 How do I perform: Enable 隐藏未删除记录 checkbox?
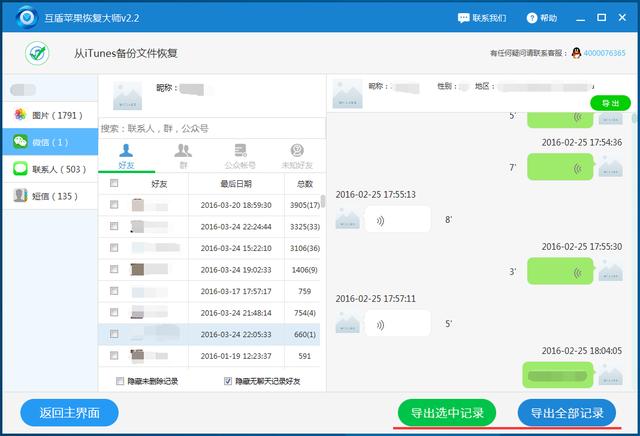click(120, 381)
